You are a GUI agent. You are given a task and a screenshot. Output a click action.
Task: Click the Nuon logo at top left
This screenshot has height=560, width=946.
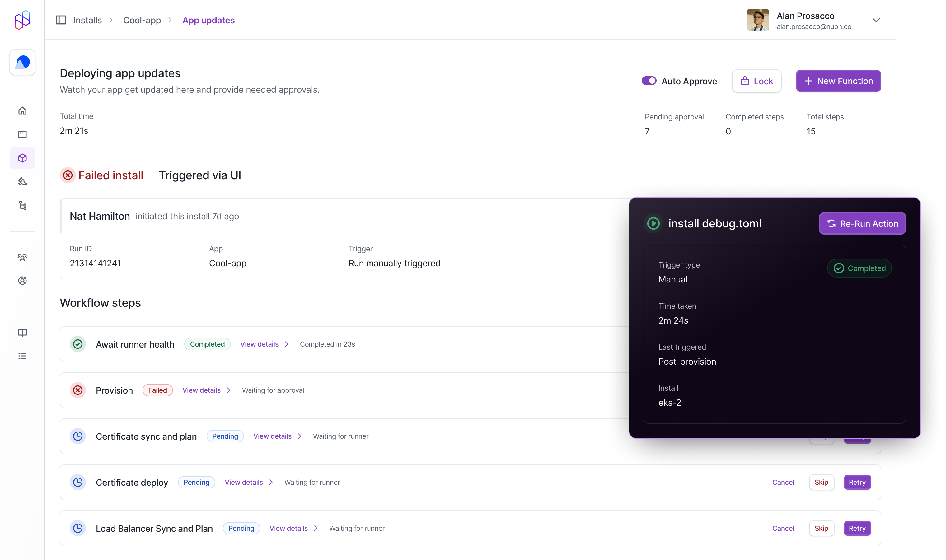coord(22,20)
